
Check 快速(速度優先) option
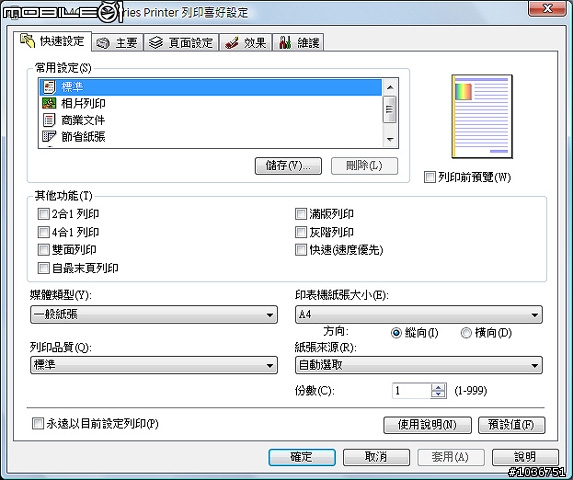(x=301, y=250)
